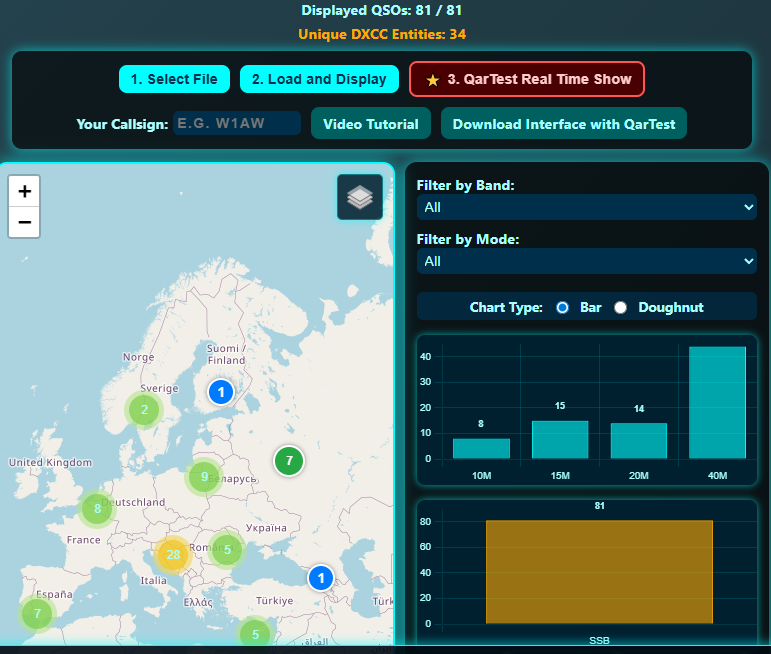Viewport: 771px width, 654px height.
Task: Click the dark green marker labeled 7 near Беларусь
Action: point(289,461)
